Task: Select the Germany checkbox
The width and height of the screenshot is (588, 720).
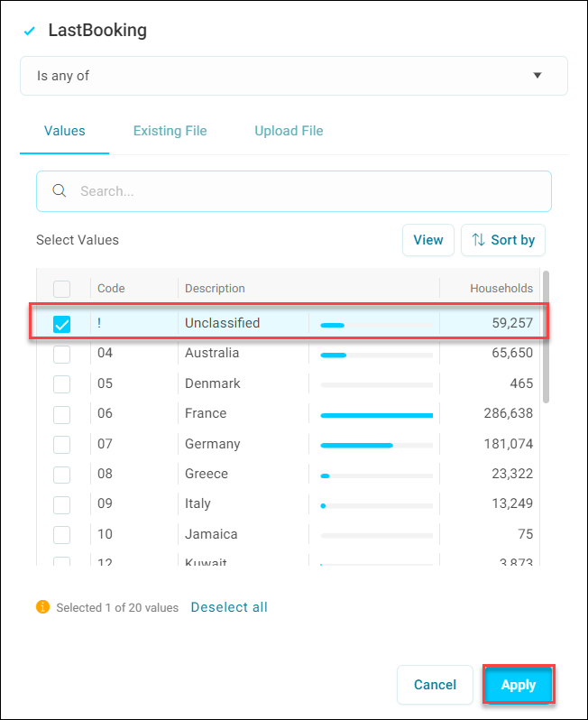Action: (x=62, y=445)
